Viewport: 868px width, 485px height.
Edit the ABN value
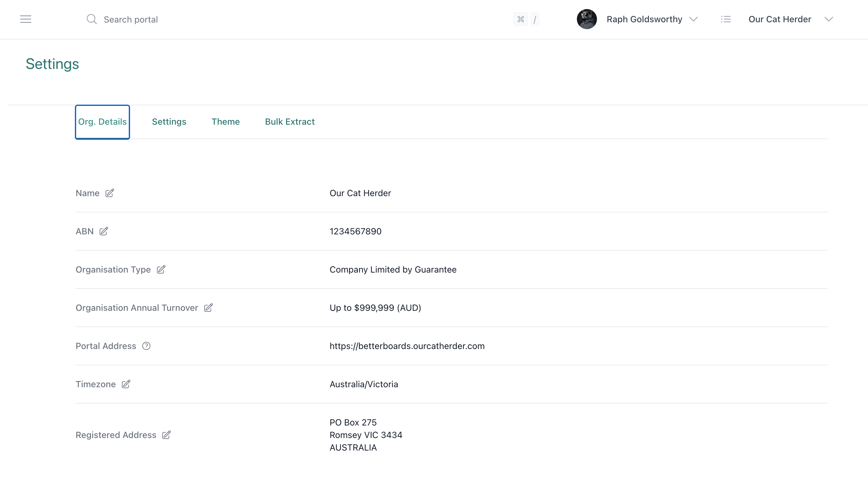pos(103,231)
